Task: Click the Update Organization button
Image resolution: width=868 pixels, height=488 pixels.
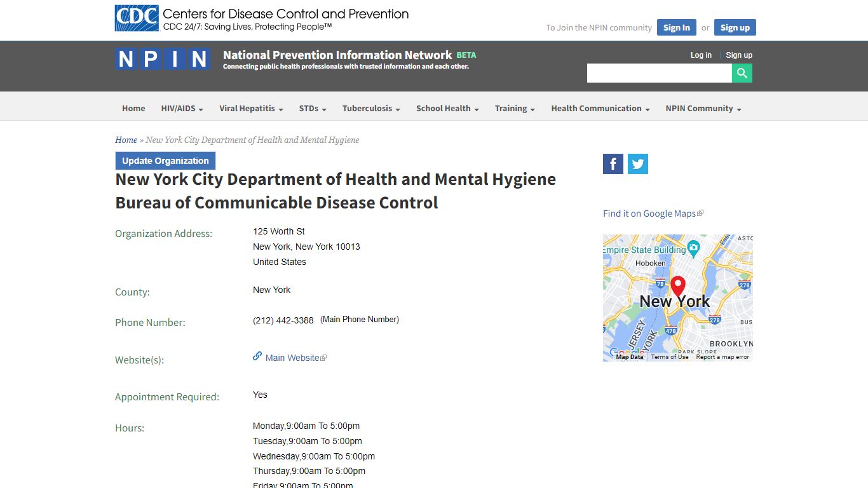Action: point(165,161)
